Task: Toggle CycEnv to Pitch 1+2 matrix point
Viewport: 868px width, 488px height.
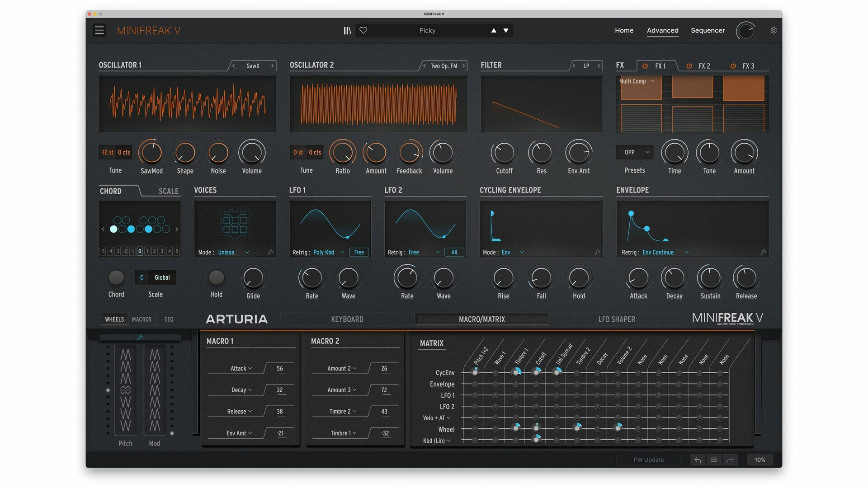Action: point(475,372)
